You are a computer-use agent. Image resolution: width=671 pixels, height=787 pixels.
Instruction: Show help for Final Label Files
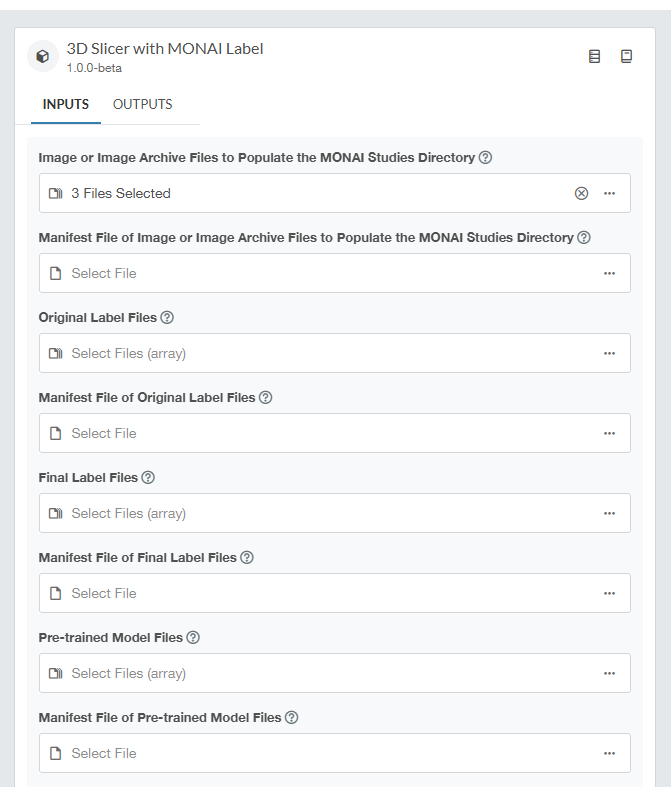point(148,478)
